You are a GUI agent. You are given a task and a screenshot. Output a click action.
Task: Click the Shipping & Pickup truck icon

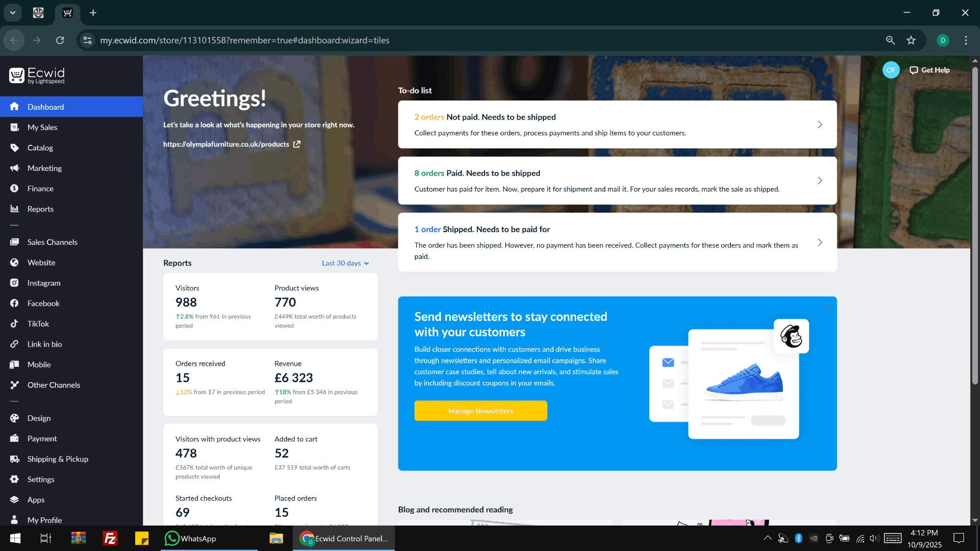(15, 459)
